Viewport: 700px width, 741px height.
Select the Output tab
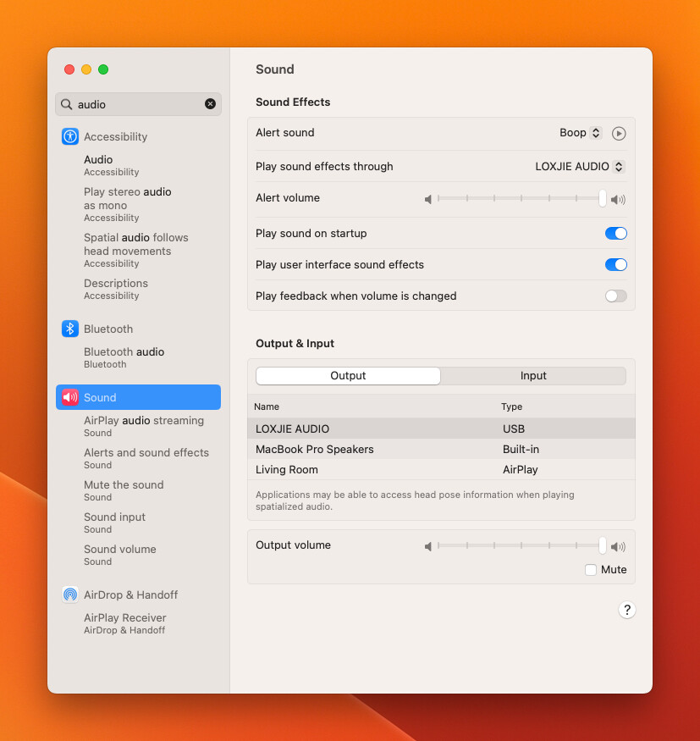click(348, 376)
